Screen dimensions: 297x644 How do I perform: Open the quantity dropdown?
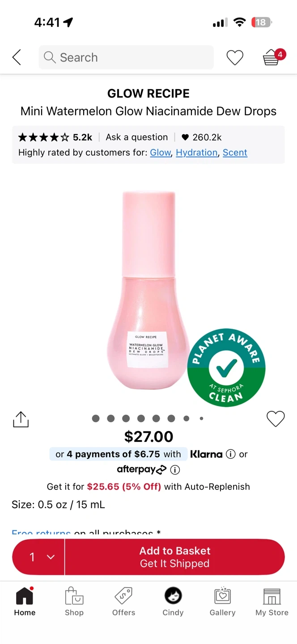39,557
